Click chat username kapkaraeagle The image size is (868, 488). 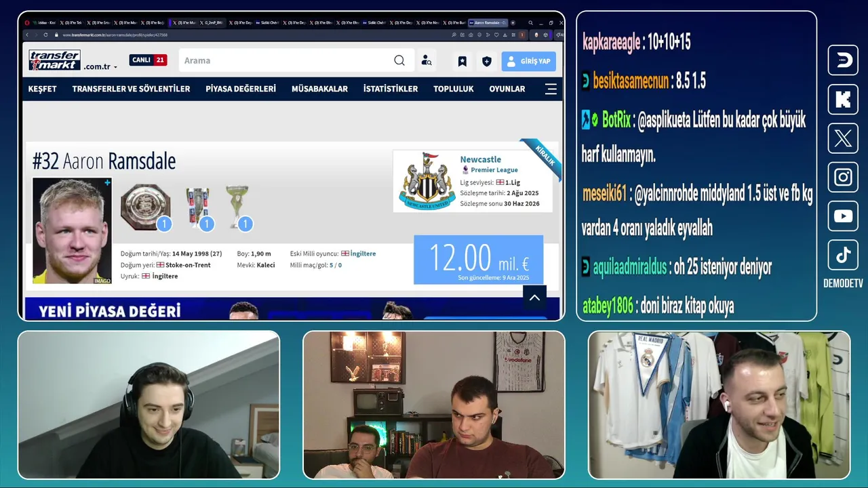611,43
